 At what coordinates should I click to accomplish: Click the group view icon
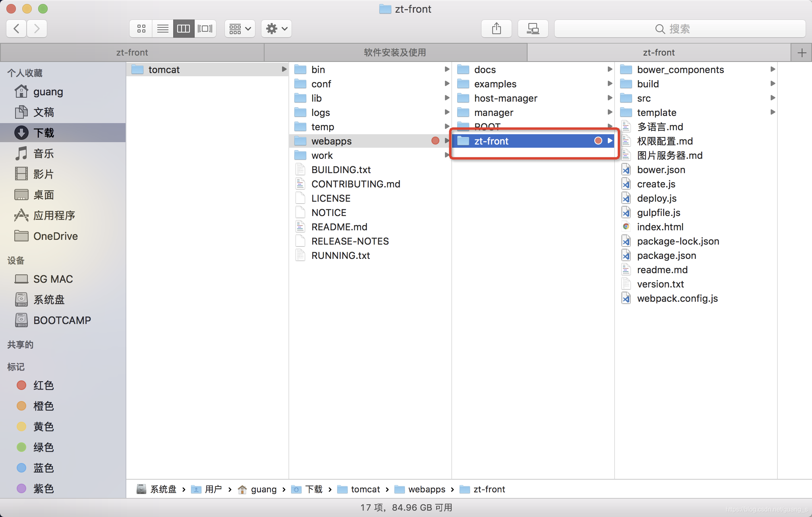pyautogui.click(x=238, y=29)
